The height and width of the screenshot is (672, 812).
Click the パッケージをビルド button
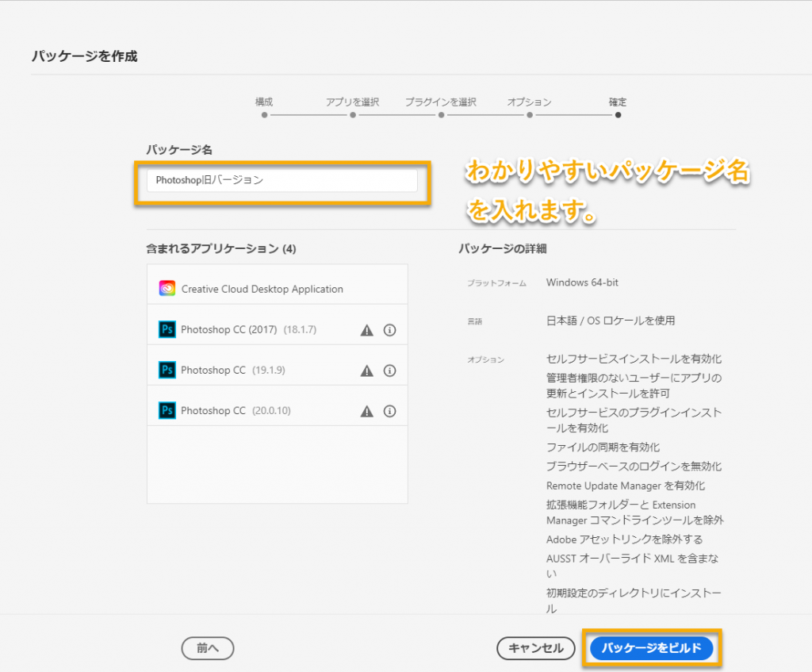point(652,648)
